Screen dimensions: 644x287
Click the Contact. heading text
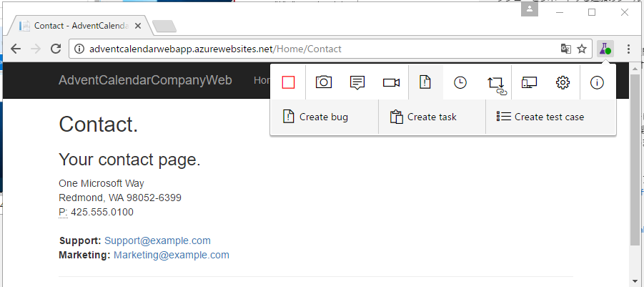tap(98, 124)
